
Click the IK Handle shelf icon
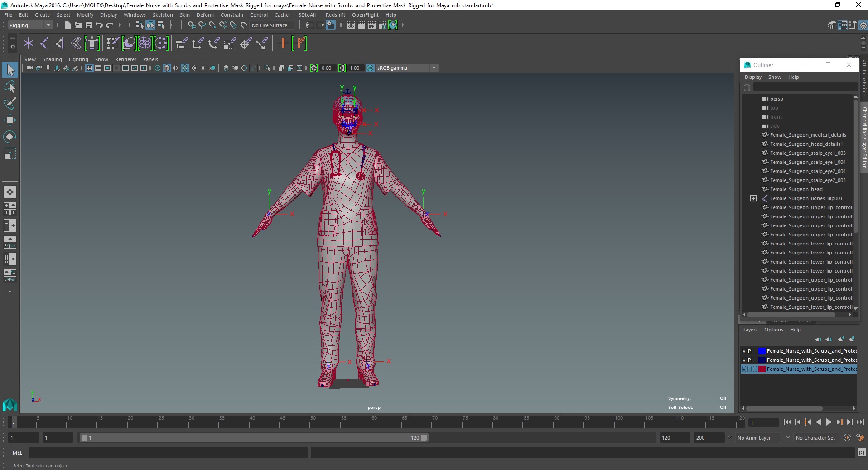tap(60, 43)
